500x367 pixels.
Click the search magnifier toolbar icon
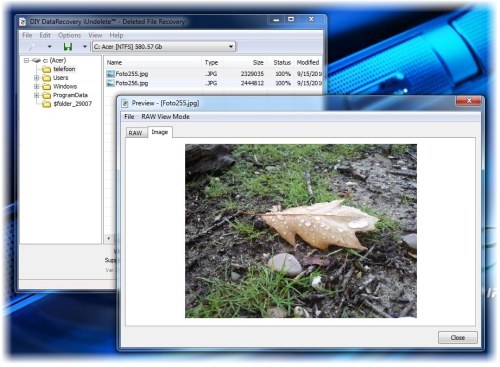pos(32,46)
